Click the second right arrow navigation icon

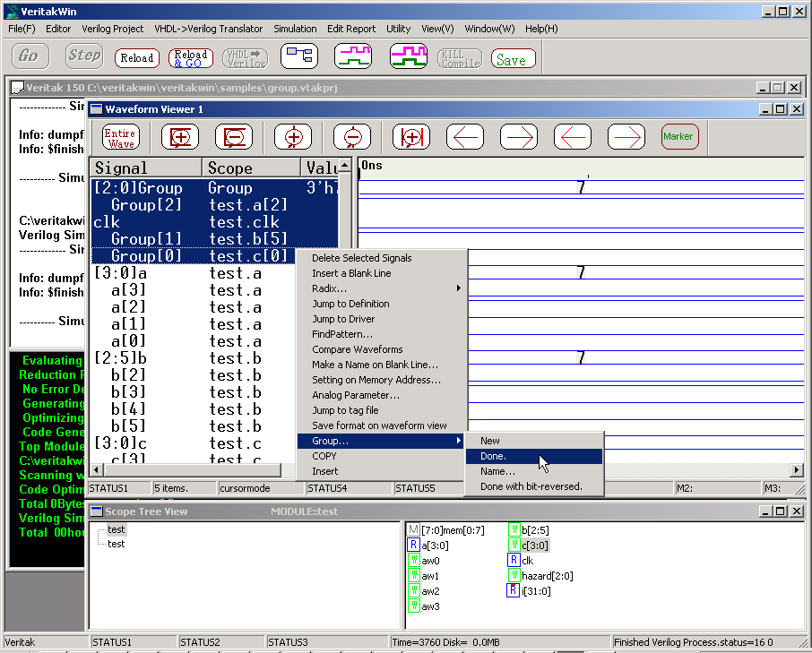pyautogui.click(x=626, y=137)
